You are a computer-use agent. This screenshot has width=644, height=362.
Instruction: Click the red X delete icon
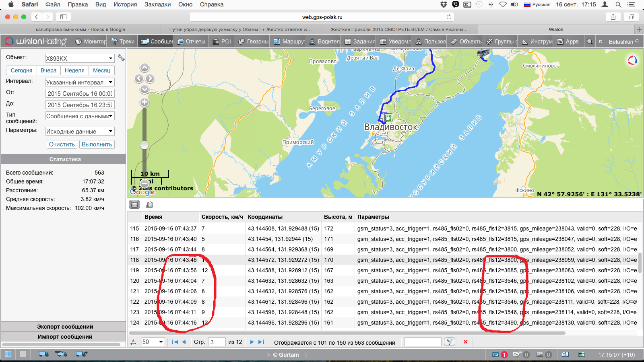coord(465,342)
